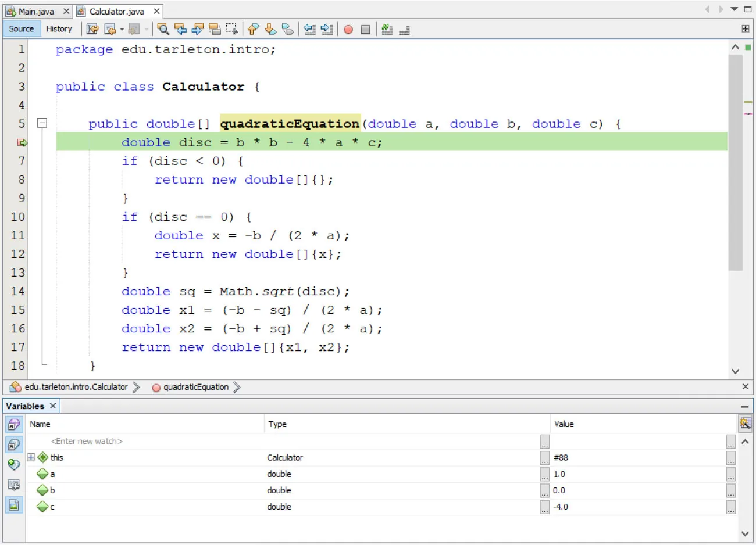Comment the line using the green comment icon
756x545 pixels.
point(387,29)
